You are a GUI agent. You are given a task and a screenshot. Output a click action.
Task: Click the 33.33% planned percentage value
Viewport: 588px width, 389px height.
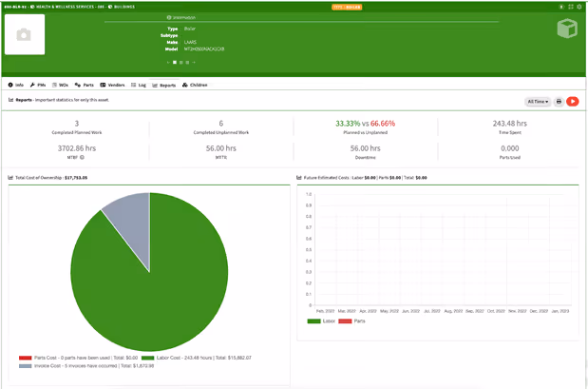click(348, 124)
